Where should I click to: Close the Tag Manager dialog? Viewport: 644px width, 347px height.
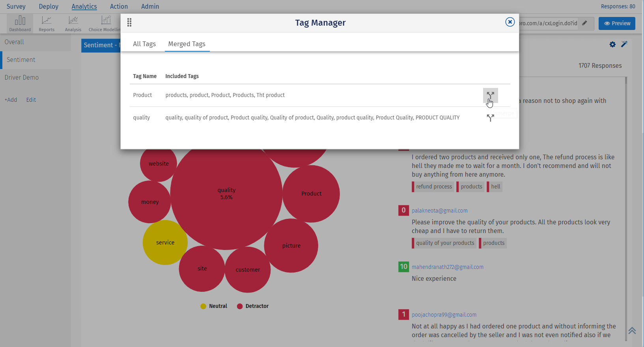[510, 22]
